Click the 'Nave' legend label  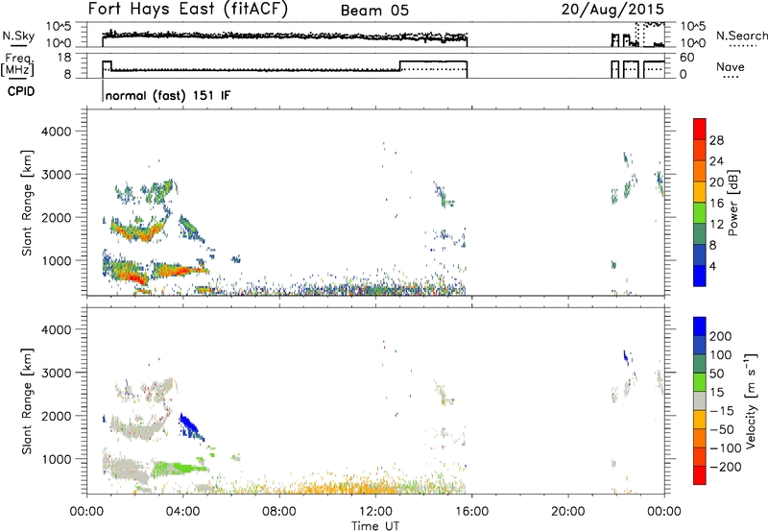coord(731,66)
